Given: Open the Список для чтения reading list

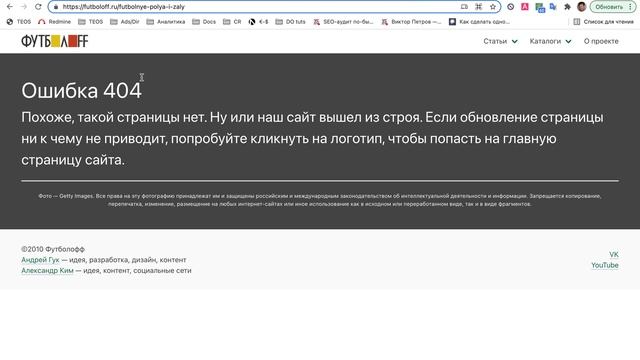Looking at the screenshot, I should 603,22.
